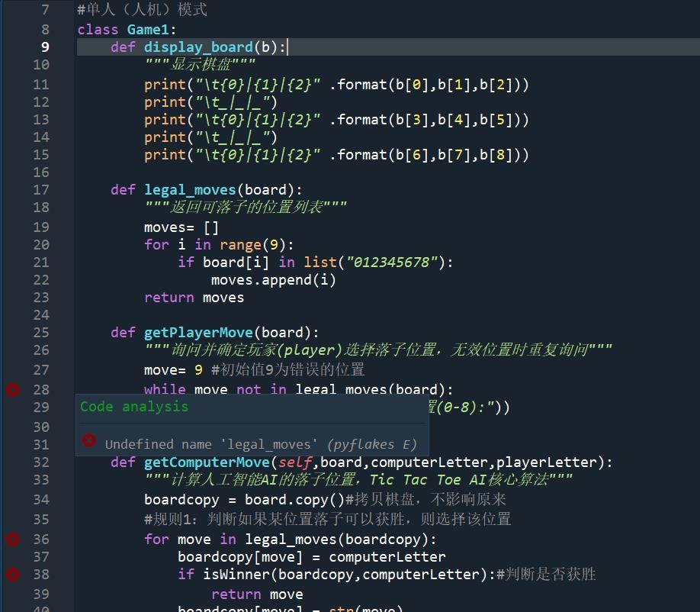Click the error marker beside line 36
The image size is (700, 612).
[x=12, y=540]
